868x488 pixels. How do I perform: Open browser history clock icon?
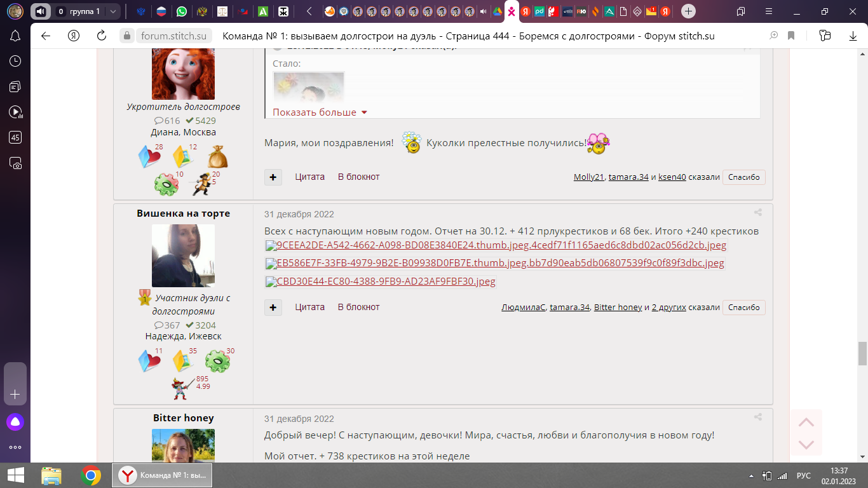(15, 61)
